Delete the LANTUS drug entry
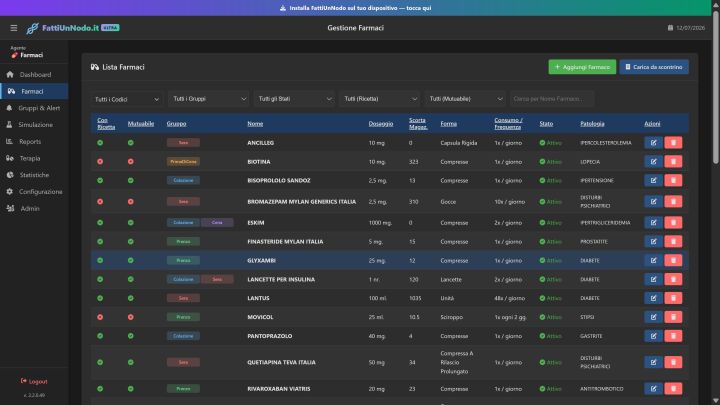 pyautogui.click(x=673, y=298)
